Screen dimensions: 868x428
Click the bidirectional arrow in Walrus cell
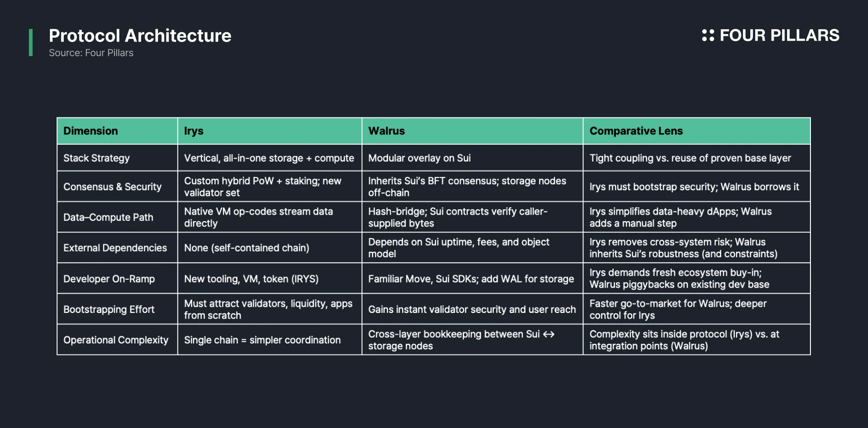coord(549,334)
